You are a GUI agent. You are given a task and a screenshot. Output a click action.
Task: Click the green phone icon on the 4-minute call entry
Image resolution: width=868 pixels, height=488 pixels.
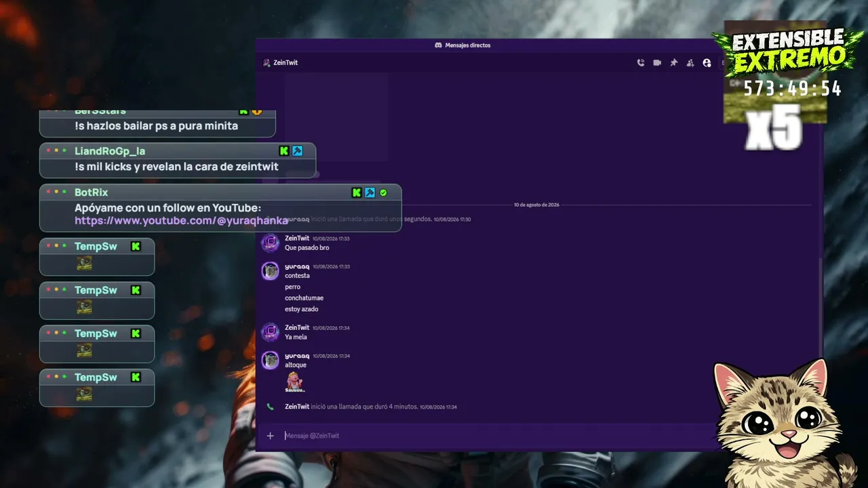coord(270,407)
